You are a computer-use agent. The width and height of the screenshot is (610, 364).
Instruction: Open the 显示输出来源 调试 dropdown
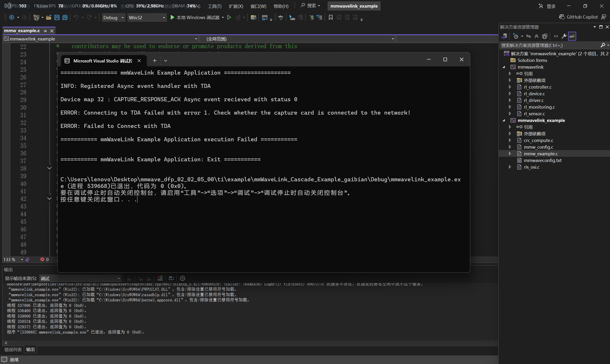80,278
